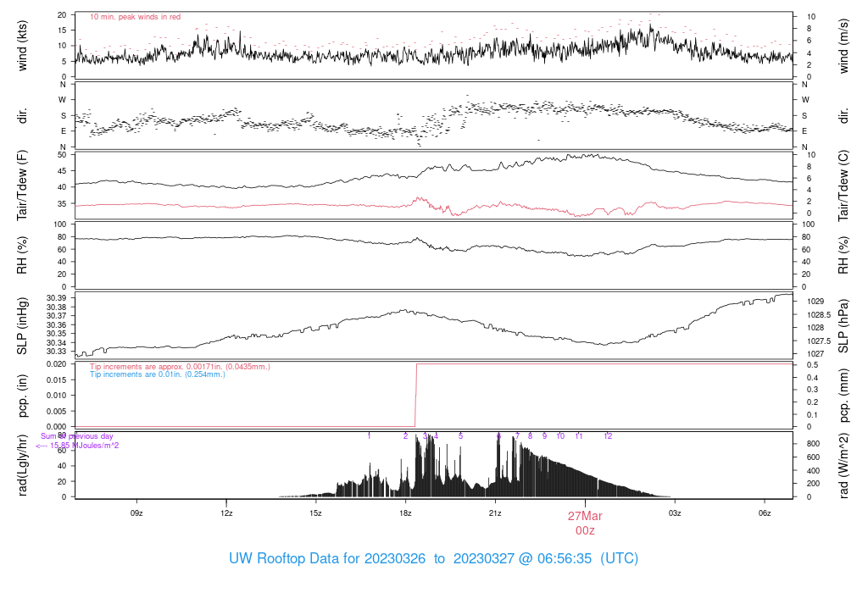Click the 15z time axis label
This screenshot has height=593, width=868.
315,513
